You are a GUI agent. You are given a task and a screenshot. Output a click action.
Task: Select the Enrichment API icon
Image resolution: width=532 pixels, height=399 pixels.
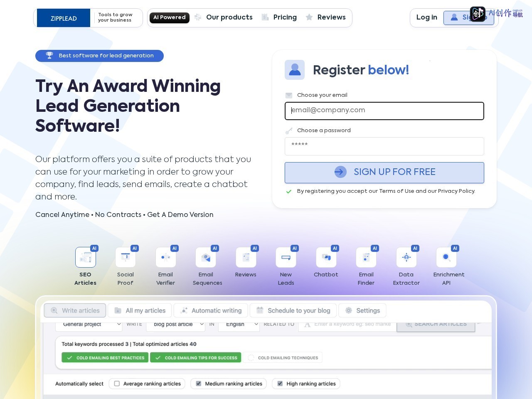point(446,257)
